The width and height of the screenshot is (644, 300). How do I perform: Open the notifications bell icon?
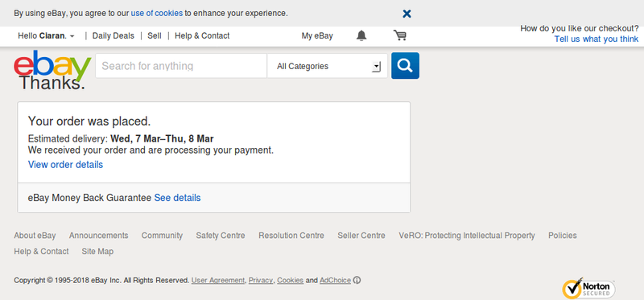(x=361, y=35)
